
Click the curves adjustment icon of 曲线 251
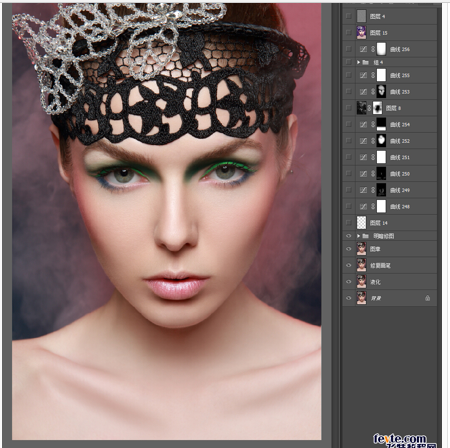click(x=363, y=157)
